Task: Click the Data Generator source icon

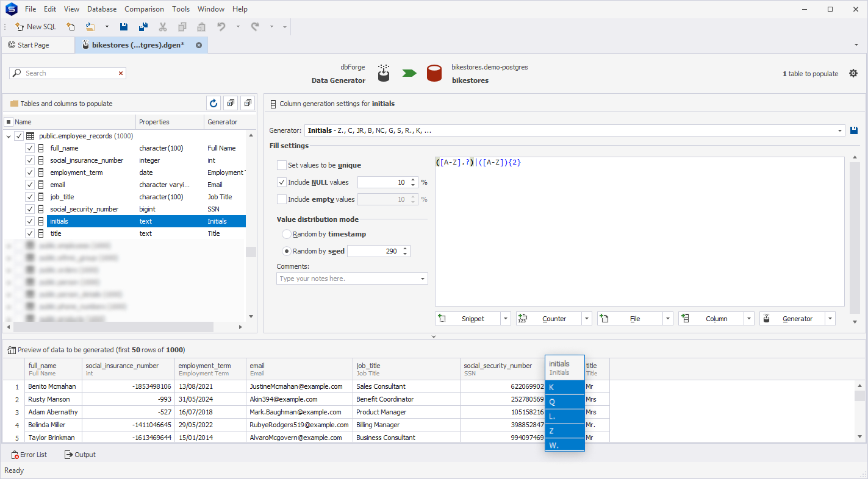Action: click(383, 73)
